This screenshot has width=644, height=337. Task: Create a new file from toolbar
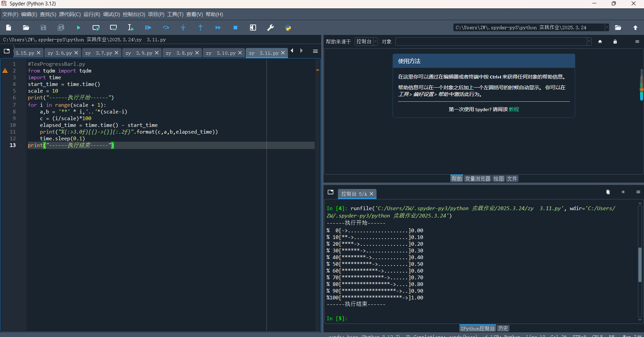pyautogui.click(x=9, y=28)
